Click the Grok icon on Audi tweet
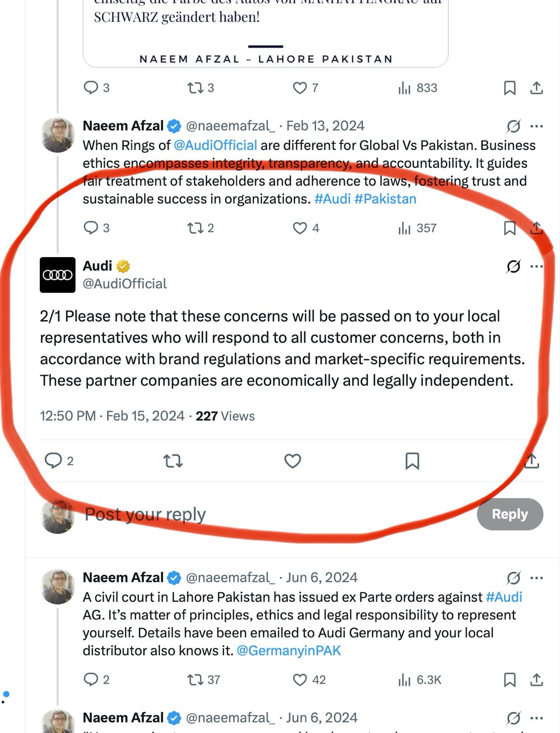This screenshot has width=560, height=733. (513, 266)
